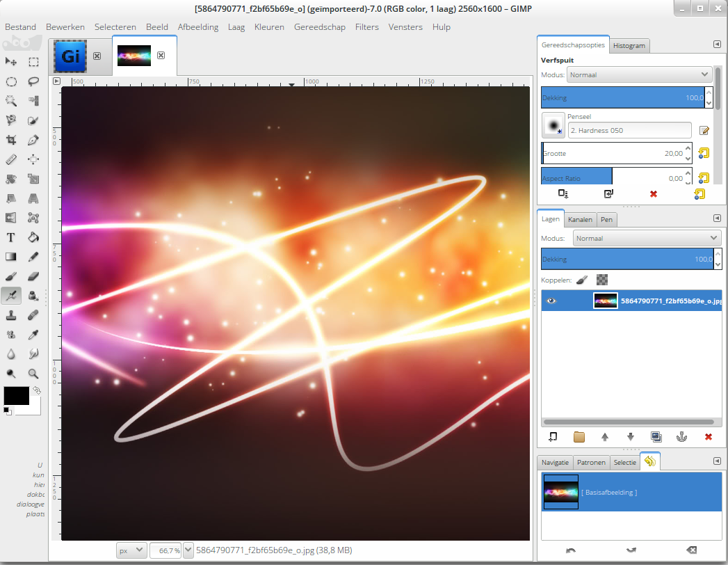This screenshot has width=728, height=565.
Task: Pick the Bucket Fill tool
Action: [33, 237]
